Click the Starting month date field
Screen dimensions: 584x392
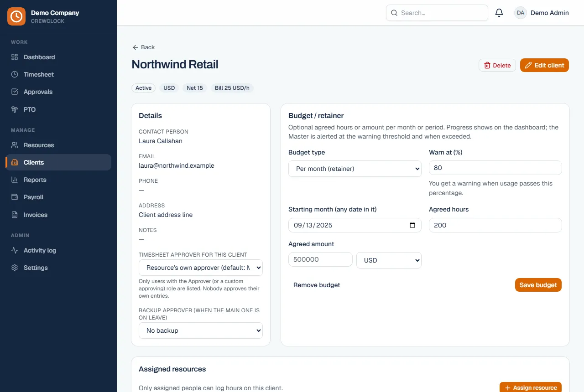pyautogui.click(x=355, y=225)
